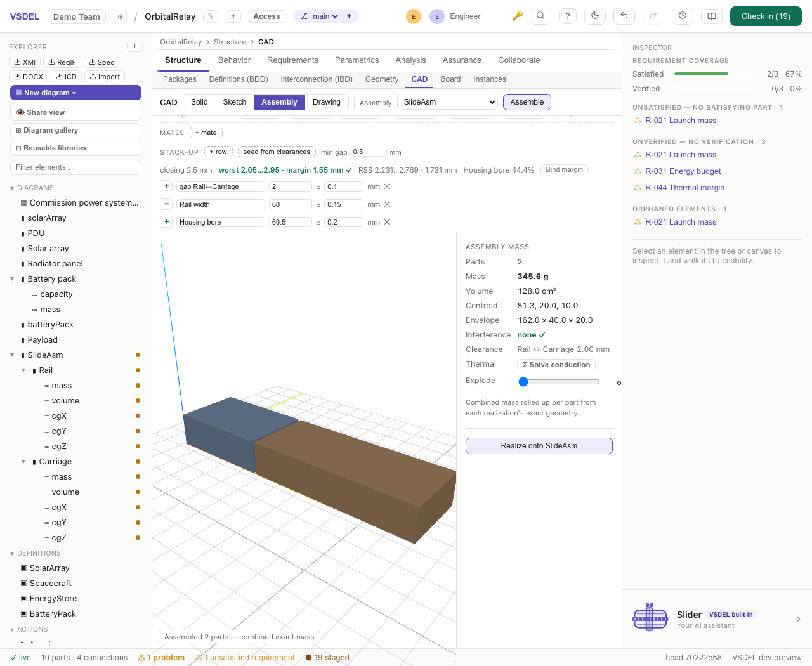Open the key credentials icon
The image size is (812, 666).
[518, 16]
